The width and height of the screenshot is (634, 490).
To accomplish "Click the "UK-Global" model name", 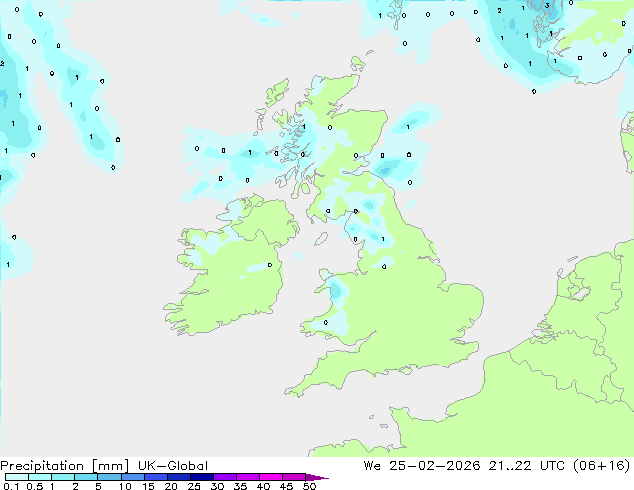I will coord(173,466).
